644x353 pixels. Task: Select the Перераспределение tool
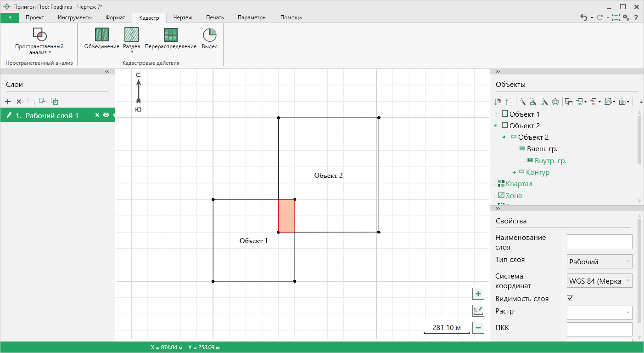(x=170, y=35)
